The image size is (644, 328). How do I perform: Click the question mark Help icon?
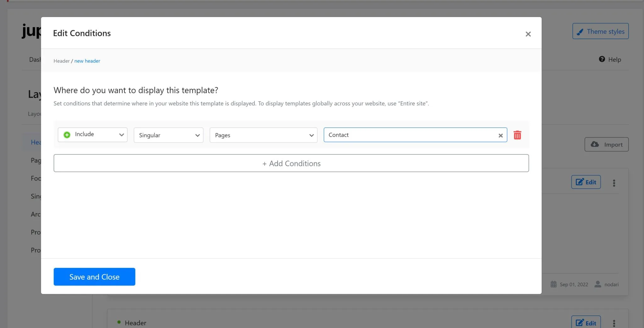coord(602,59)
